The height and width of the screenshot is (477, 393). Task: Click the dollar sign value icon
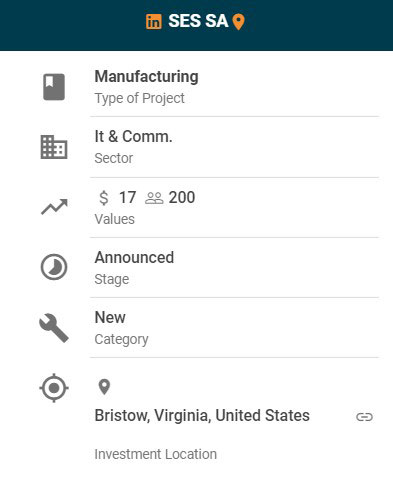point(104,198)
